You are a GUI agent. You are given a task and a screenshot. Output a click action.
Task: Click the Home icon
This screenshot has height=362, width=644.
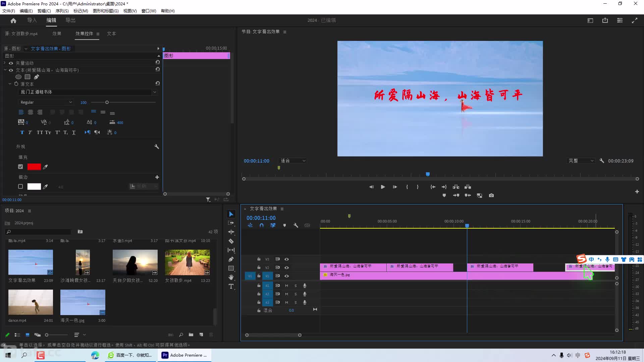click(13, 20)
